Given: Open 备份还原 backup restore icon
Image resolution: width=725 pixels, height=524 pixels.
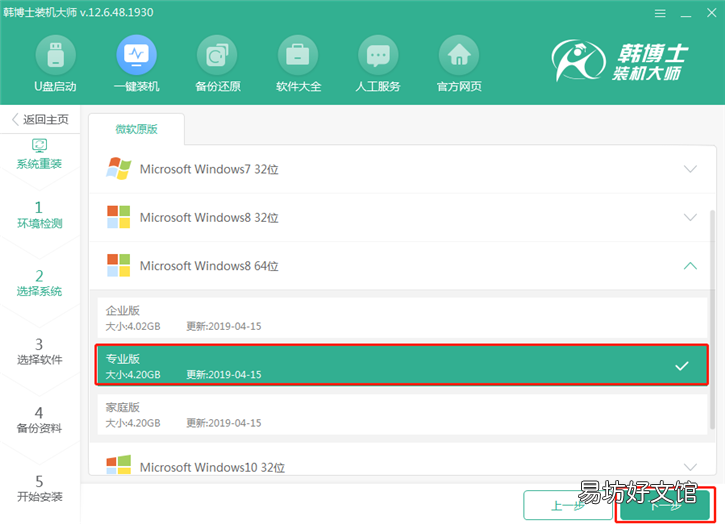Looking at the screenshot, I should click(217, 55).
